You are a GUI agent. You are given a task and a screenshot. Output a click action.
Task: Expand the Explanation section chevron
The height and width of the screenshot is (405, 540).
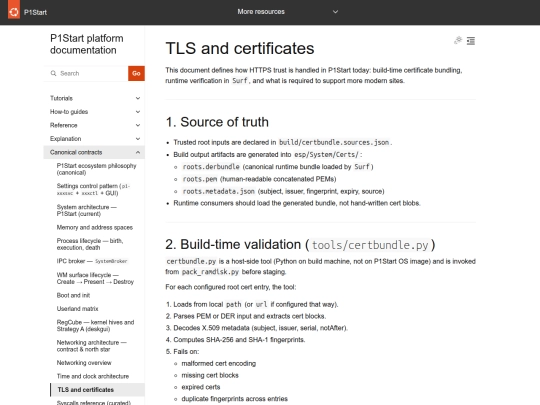138,139
